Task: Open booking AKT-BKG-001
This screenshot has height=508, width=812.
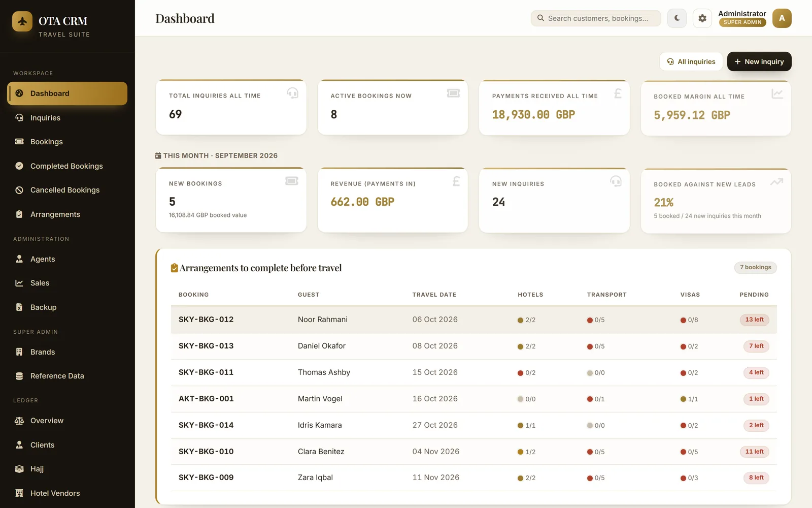Action: click(x=206, y=399)
